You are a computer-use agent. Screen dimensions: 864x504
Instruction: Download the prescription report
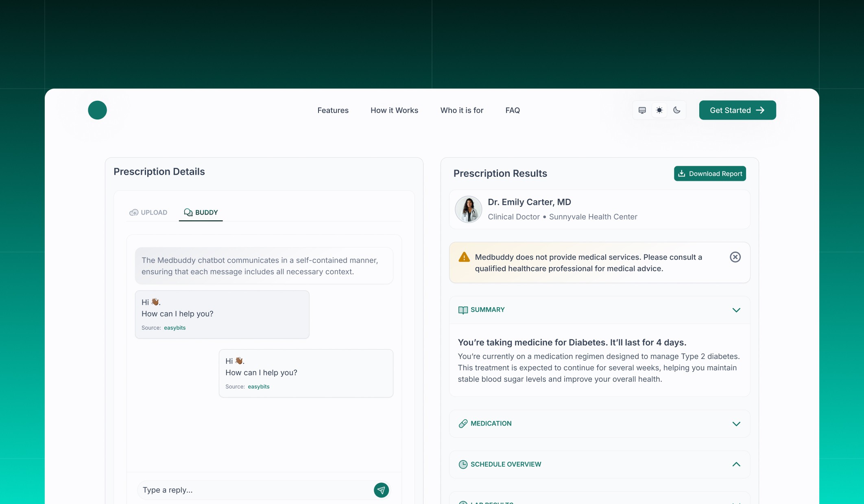710,174
